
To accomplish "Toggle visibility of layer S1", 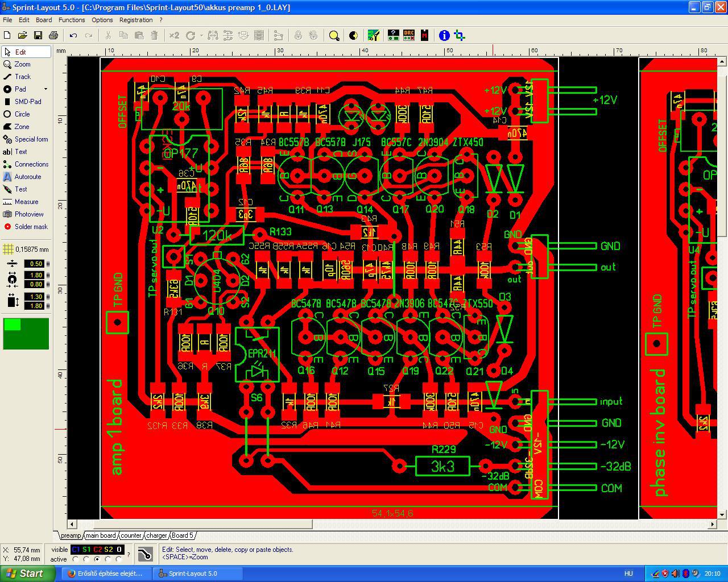I will pos(86,550).
